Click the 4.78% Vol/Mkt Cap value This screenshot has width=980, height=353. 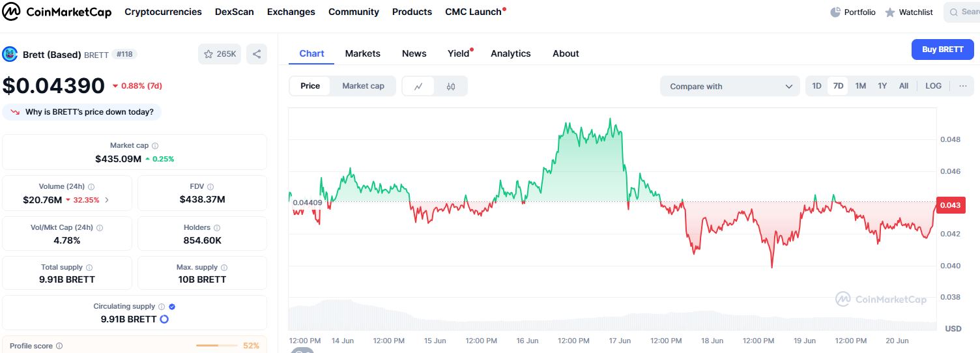pos(67,240)
